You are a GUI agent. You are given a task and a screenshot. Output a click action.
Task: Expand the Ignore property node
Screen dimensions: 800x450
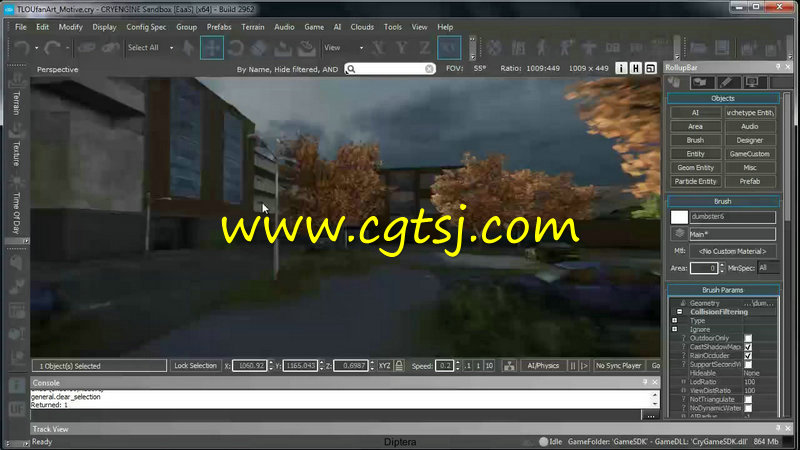674,330
